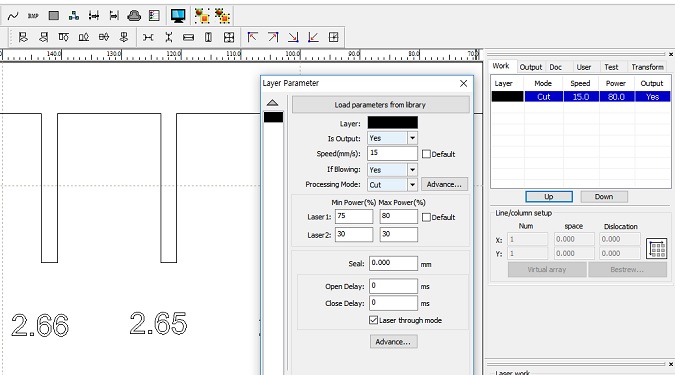
Task: Move object to top-right corner icon
Action: (273, 37)
